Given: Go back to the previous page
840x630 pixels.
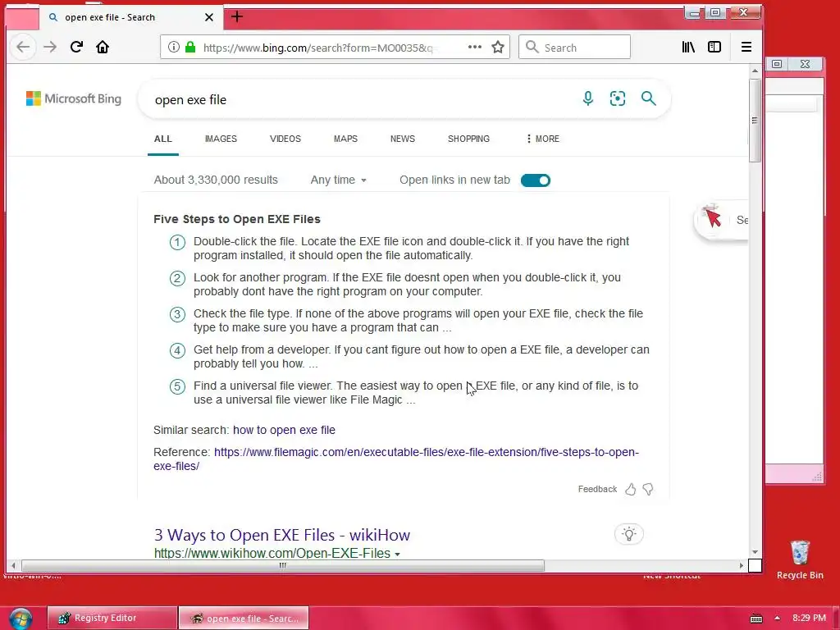Looking at the screenshot, I should [x=23, y=47].
